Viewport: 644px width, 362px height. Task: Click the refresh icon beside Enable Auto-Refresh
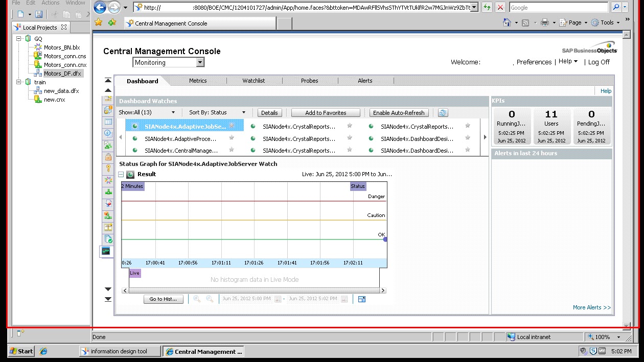[x=443, y=112]
